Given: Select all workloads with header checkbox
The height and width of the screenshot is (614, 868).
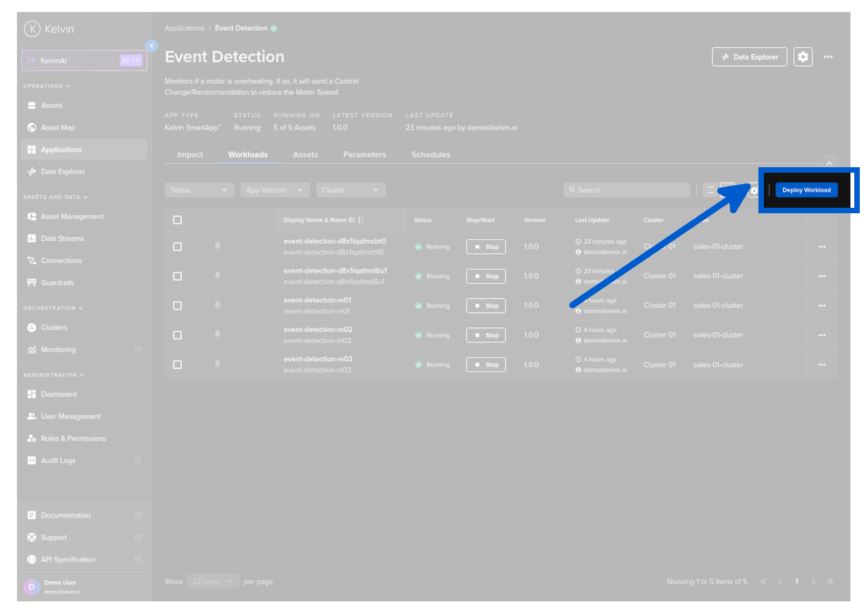Looking at the screenshot, I should [x=178, y=220].
